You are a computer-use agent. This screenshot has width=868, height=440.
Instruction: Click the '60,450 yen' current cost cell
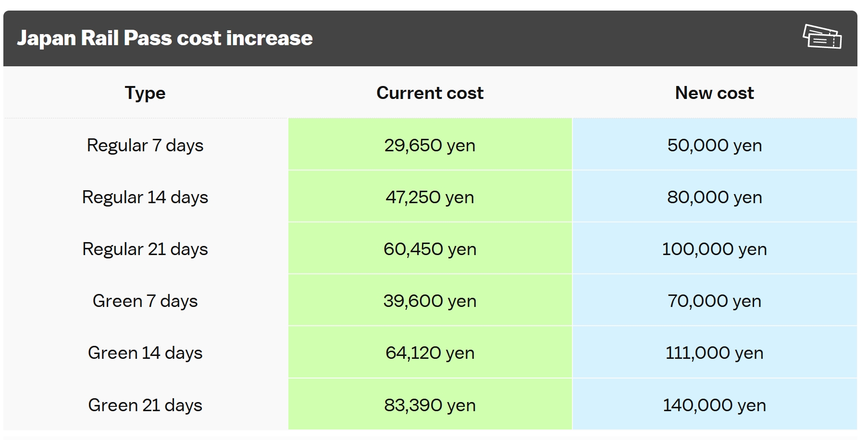click(x=430, y=249)
